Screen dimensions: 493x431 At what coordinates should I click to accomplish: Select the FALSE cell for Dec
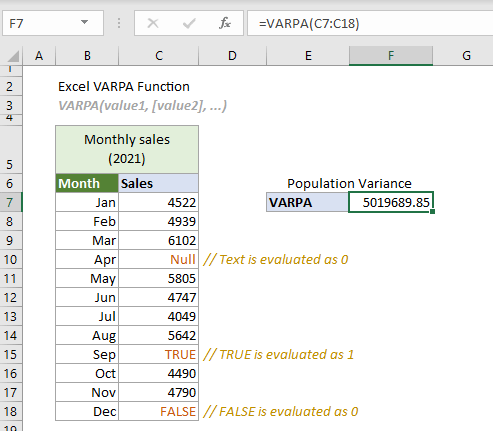[x=158, y=411]
